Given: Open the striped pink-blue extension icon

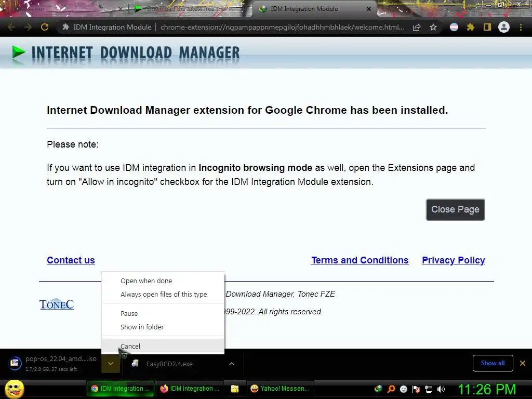Looking at the screenshot, I should (x=454, y=27).
